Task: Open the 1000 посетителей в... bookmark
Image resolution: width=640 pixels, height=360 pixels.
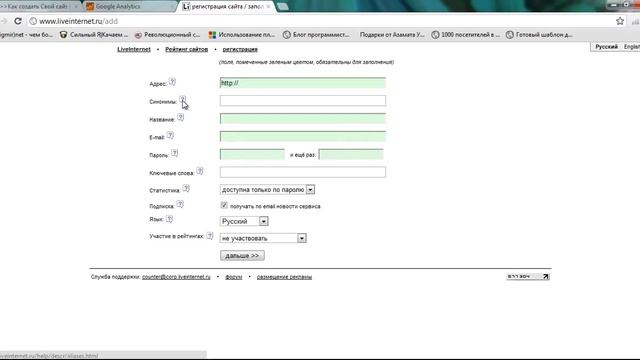Action: pyautogui.click(x=466, y=35)
